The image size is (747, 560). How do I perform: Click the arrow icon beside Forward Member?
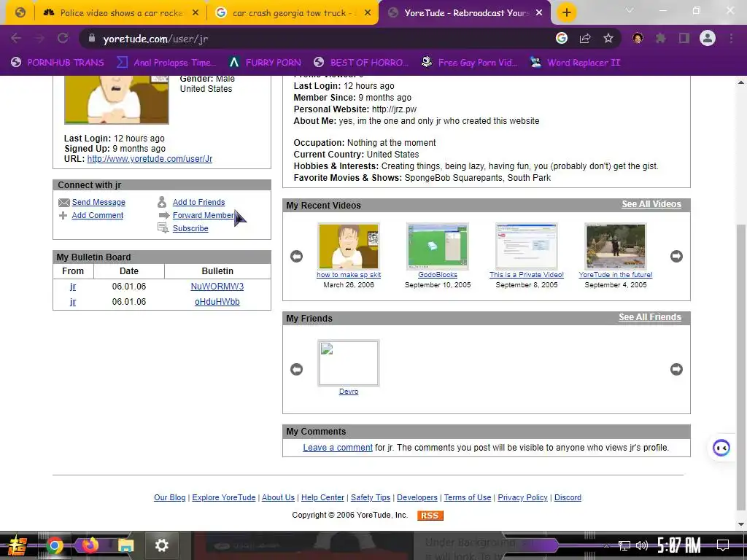click(x=164, y=215)
